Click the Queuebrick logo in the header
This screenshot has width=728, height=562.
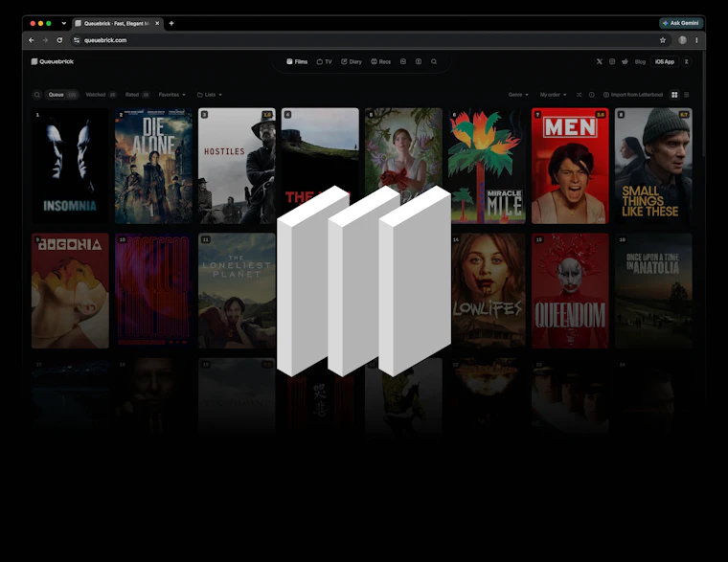pyautogui.click(x=52, y=61)
